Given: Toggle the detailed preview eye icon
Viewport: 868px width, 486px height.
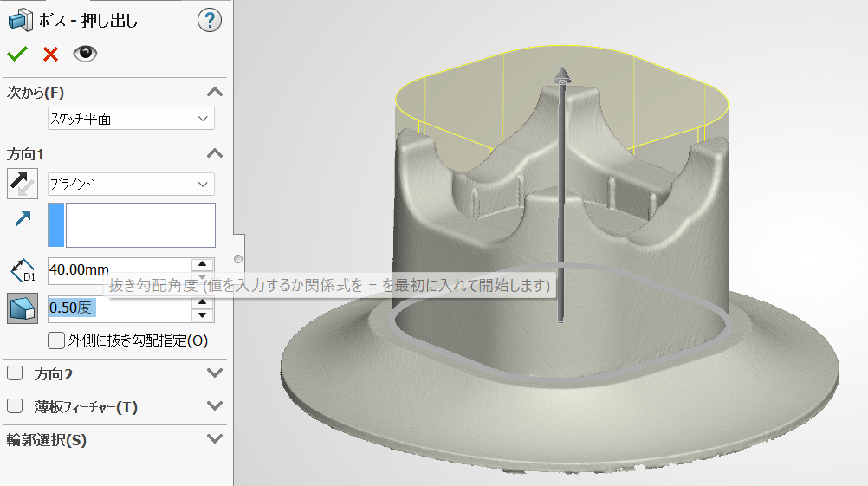Looking at the screenshot, I should 85,54.
